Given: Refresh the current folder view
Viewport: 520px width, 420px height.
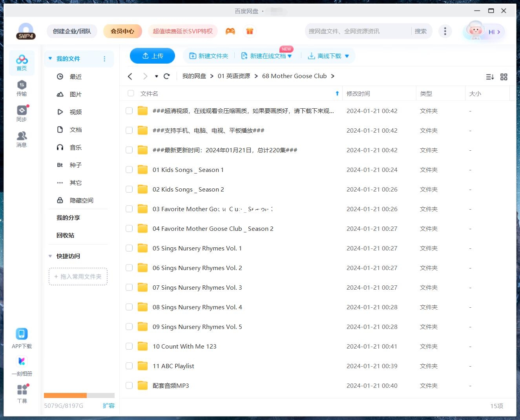Looking at the screenshot, I should (167, 76).
